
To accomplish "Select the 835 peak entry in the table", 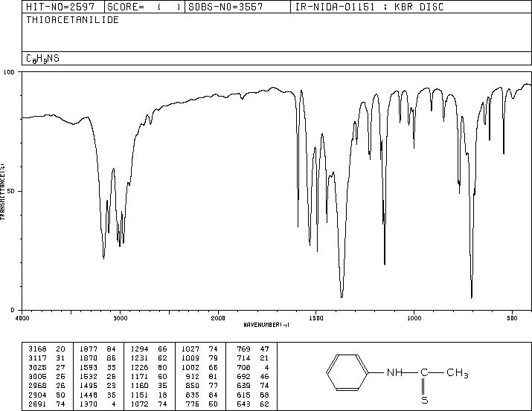I will point(202,395).
